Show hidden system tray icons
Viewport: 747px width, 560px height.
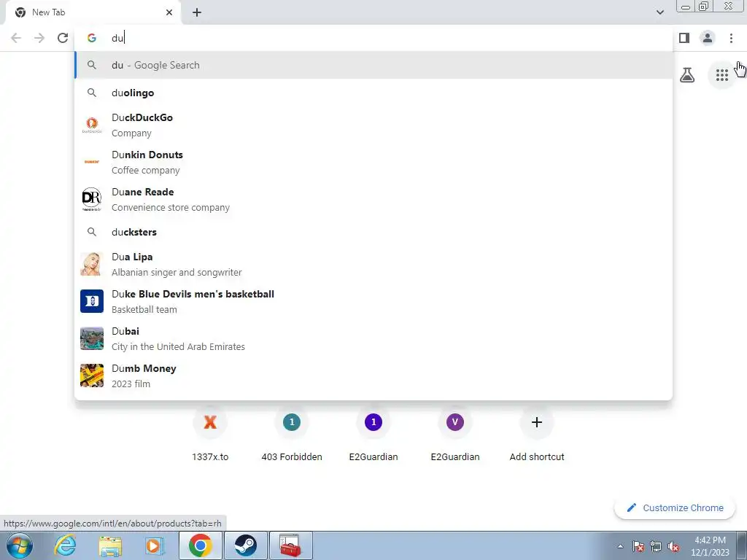click(x=620, y=546)
